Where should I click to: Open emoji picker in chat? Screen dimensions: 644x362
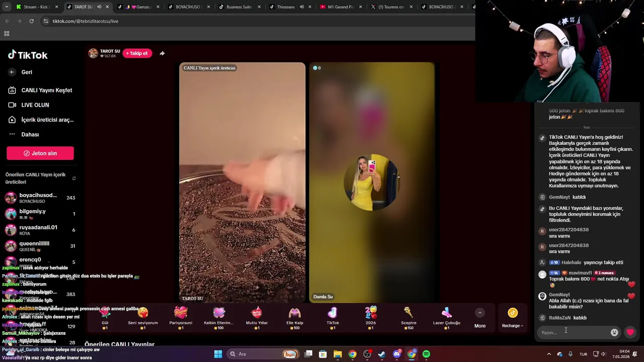tap(614, 332)
